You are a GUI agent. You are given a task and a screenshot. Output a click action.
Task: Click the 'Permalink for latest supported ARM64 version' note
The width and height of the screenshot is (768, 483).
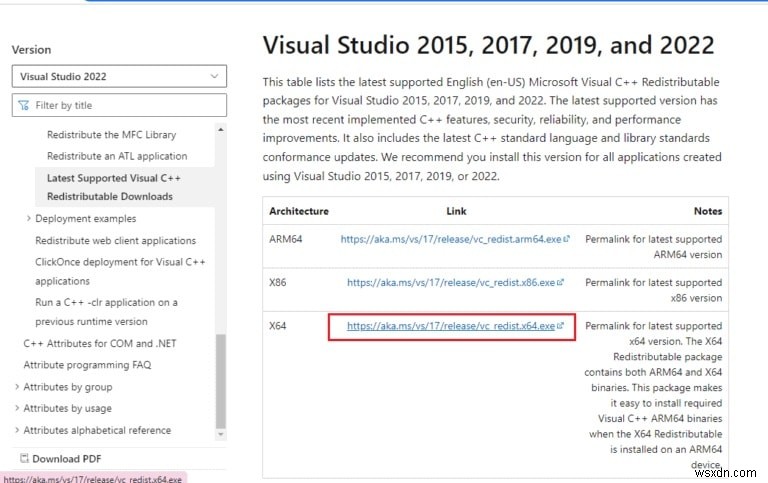pyautogui.click(x=653, y=247)
